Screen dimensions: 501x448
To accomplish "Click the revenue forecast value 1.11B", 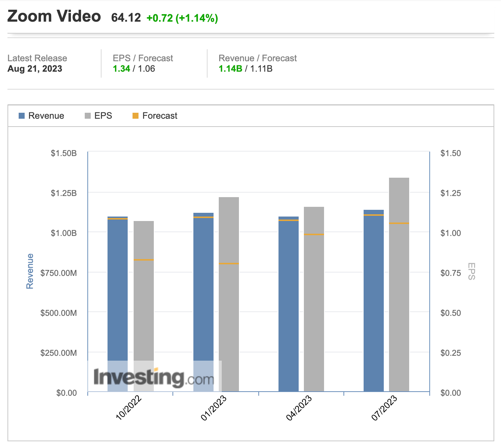I will [261, 69].
